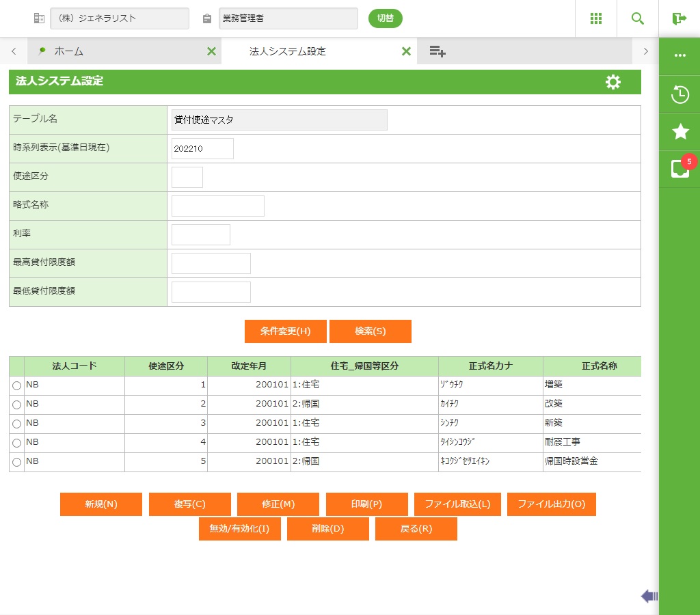
Task: Select radio button for row 新築
Action: point(17,424)
